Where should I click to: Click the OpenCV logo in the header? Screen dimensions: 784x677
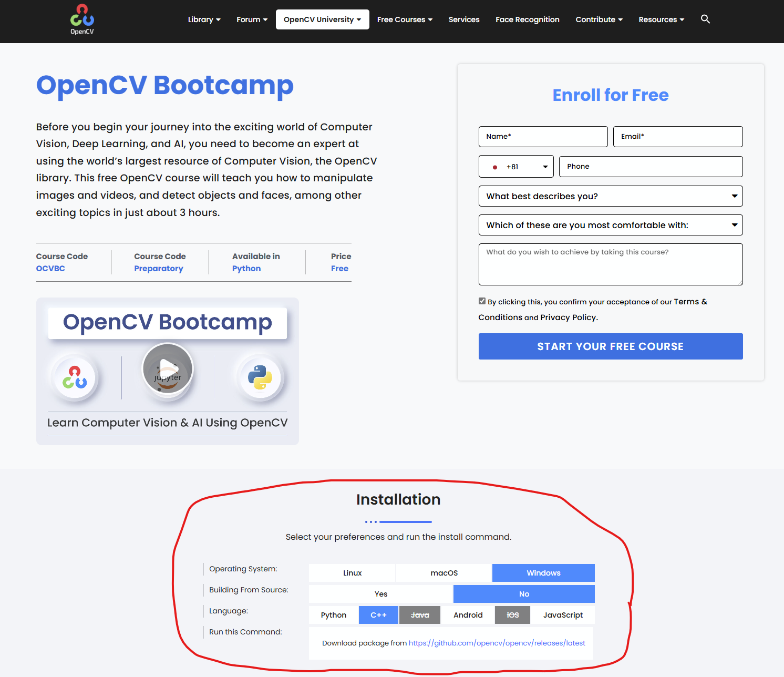tap(82, 19)
